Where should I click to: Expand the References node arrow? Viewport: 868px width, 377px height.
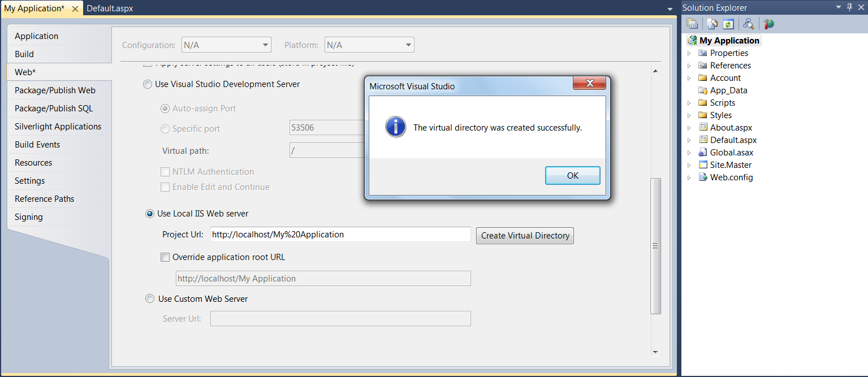click(689, 66)
